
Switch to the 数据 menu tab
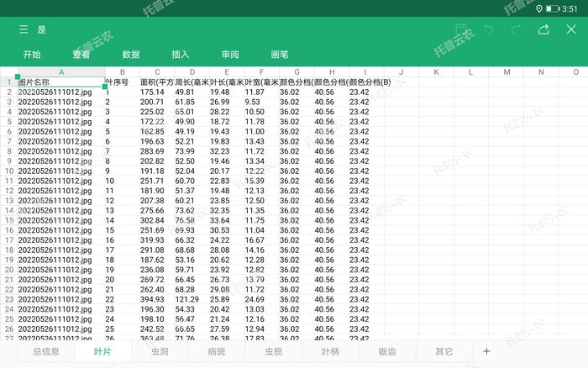(x=131, y=55)
